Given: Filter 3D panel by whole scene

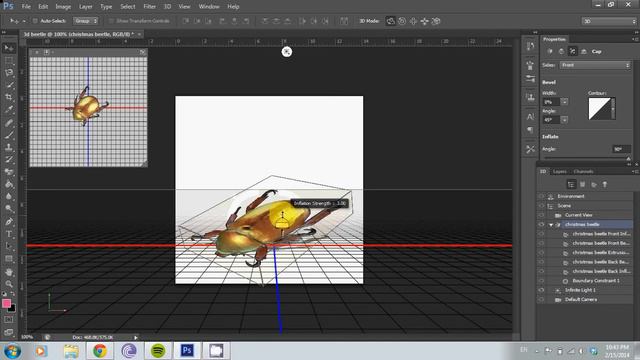Looking at the screenshot, I should tap(571, 184).
